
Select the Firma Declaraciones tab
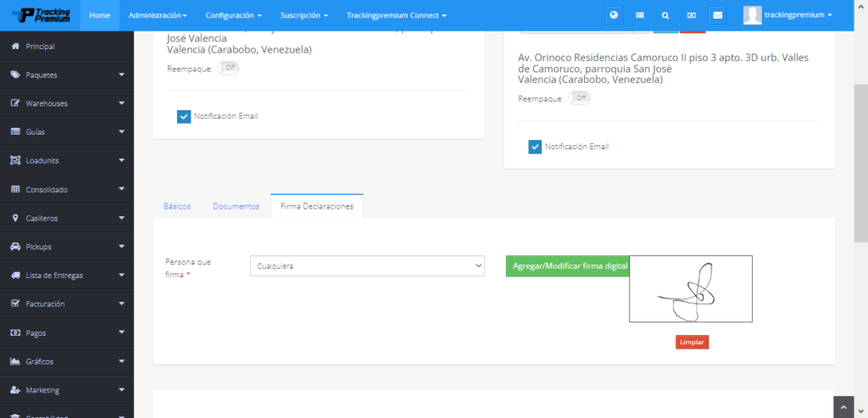317,206
